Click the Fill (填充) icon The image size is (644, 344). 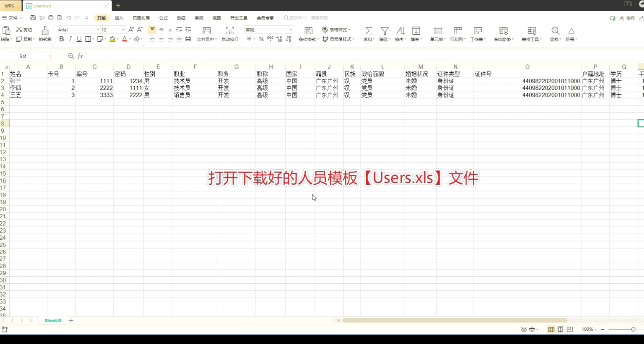tap(416, 31)
